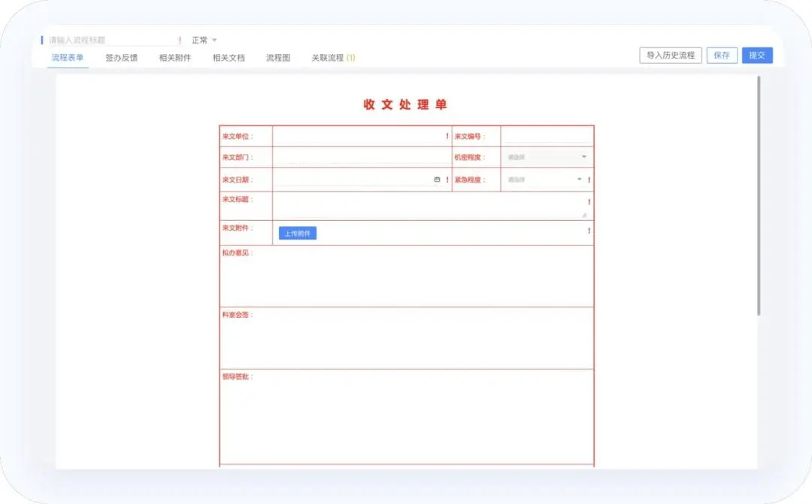Image resolution: width=812 pixels, height=504 pixels.
Task: View the 流程图 tab
Action: coord(278,58)
